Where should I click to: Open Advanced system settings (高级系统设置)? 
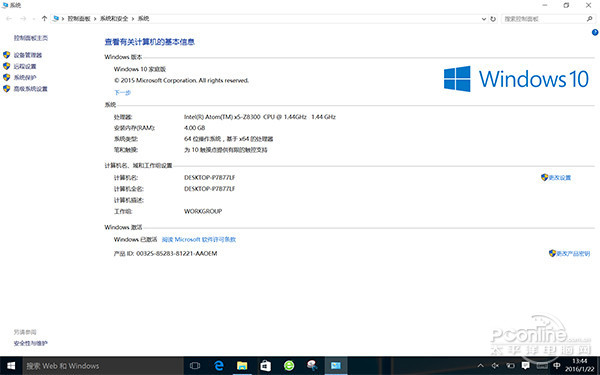point(31,89)
